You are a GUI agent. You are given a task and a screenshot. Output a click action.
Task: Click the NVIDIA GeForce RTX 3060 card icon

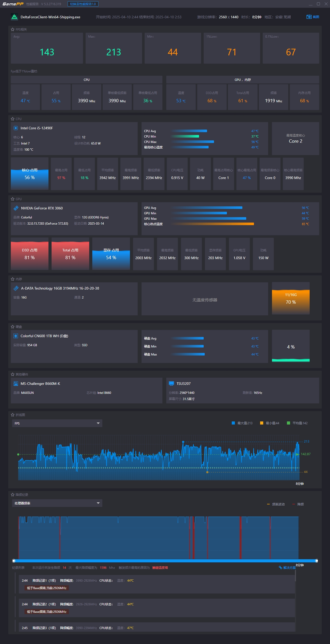16,208
